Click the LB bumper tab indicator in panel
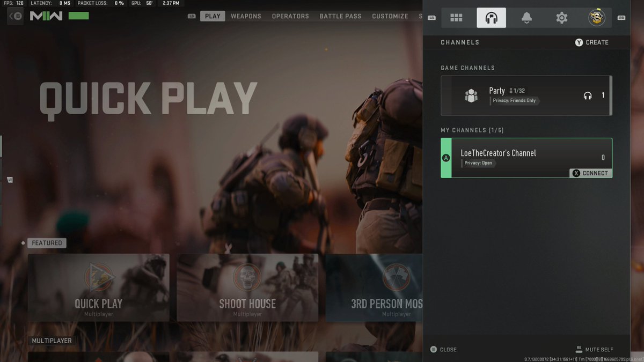Screen dimensions: 644x362 [x=431, y=18]
